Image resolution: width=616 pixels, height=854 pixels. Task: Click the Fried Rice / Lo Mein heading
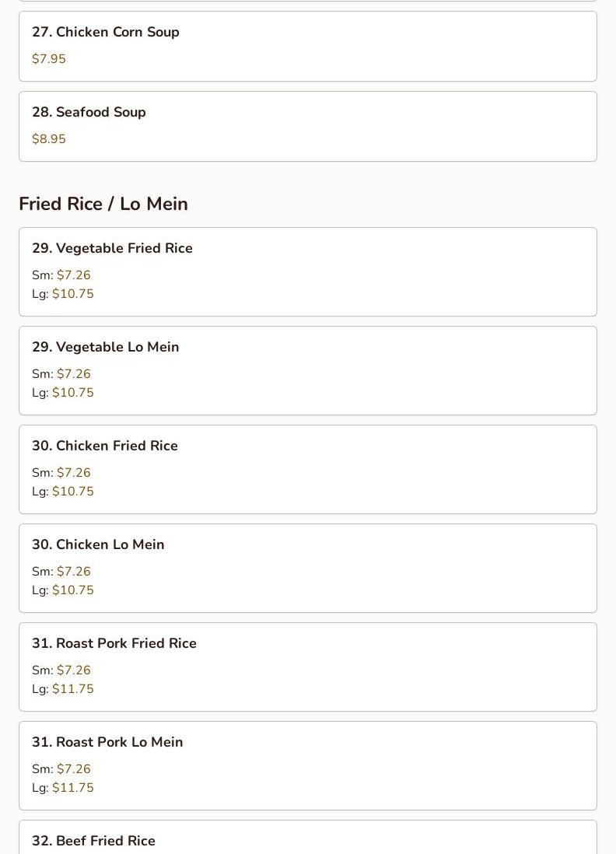pyautogui.click(x=103, y=204)
